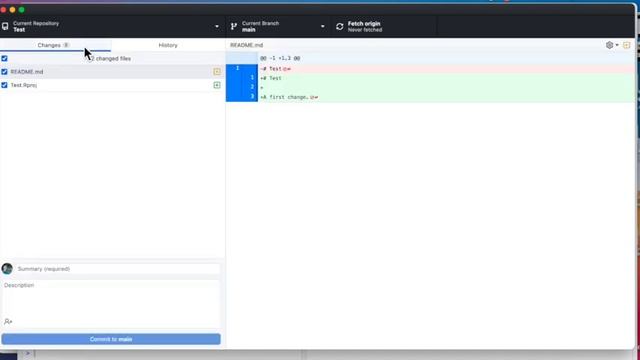The height and width of the screenshot is (360, 640).
Task: Click the Description text area
Action: (111, 298)
